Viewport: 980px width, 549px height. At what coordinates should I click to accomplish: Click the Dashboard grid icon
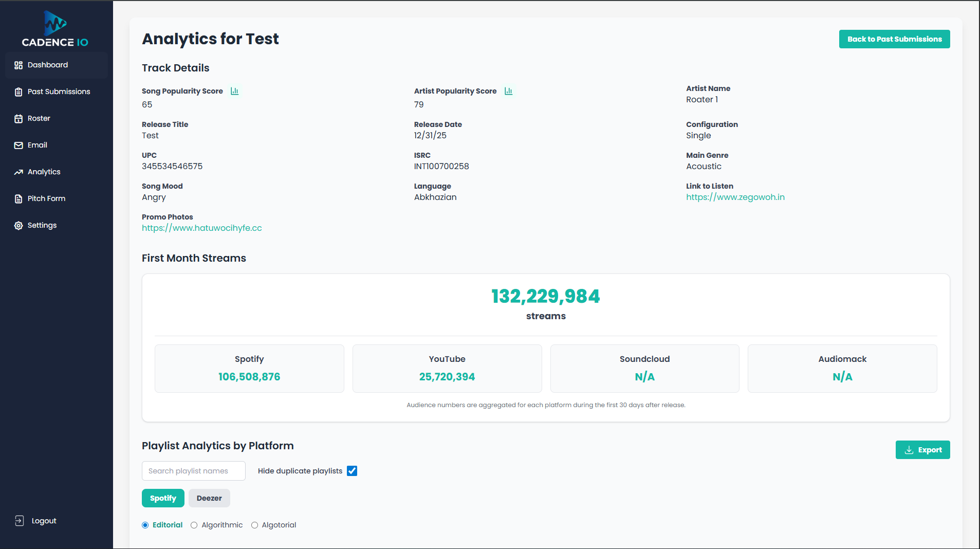pos(19,65)
